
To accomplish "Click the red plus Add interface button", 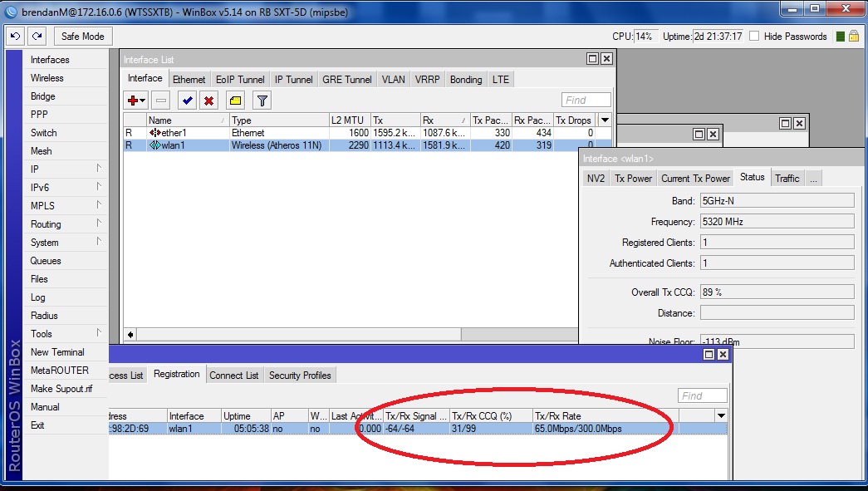I will coord(135,101).
